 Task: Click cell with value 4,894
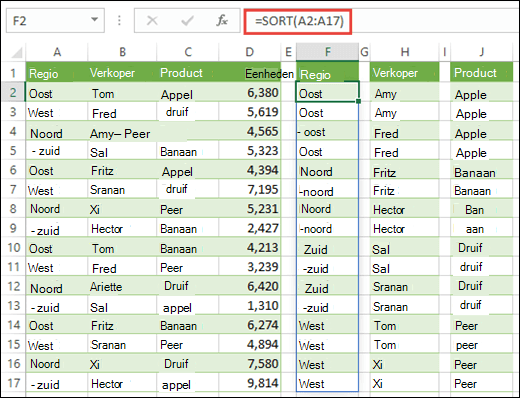[250, 344]
